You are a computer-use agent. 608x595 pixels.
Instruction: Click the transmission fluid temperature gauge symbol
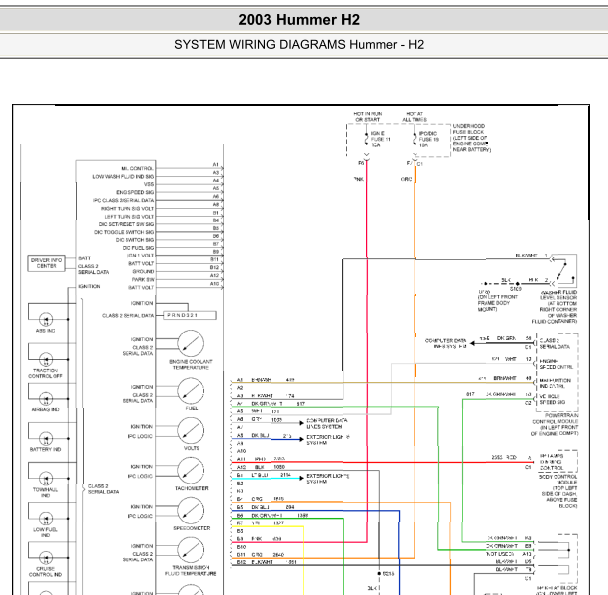click(x=191, y=550)
